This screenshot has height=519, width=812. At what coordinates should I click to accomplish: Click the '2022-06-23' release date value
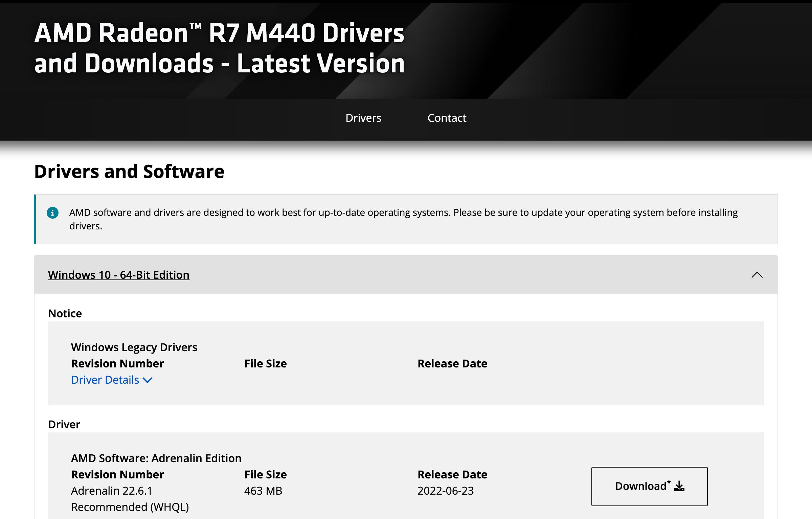(x=446, y=491)
